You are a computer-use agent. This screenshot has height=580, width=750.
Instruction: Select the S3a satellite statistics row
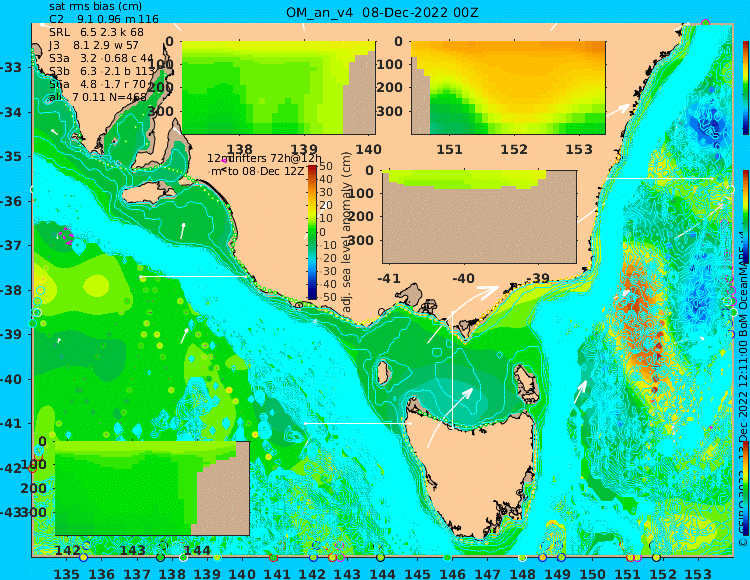point(101,58)
